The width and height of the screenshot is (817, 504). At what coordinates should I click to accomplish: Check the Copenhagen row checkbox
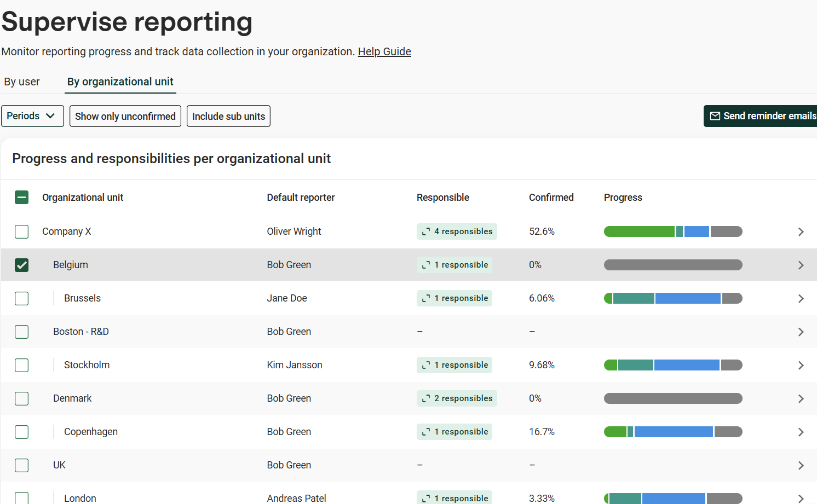click(x=22, y=432)
